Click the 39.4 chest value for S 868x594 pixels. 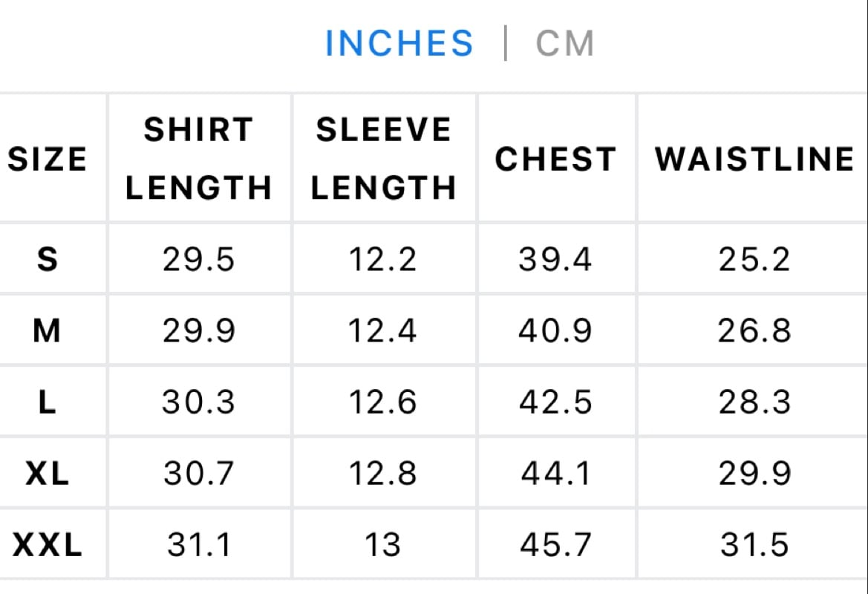pyautogui.click(x=555, y=259)
